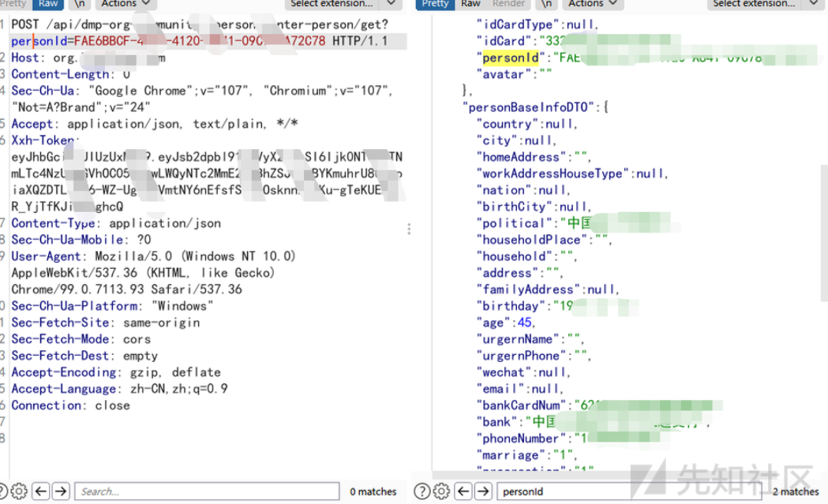Click the User-Agent header line

153,256
